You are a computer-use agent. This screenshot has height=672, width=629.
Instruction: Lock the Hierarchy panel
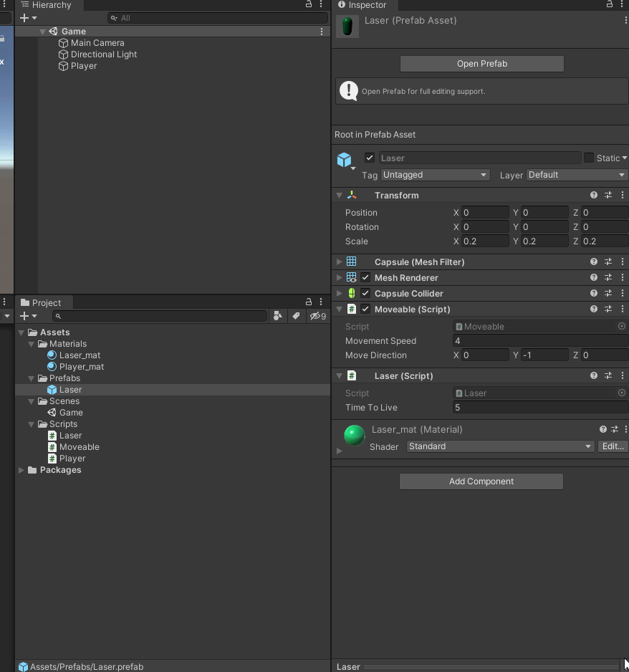[309, 4]
